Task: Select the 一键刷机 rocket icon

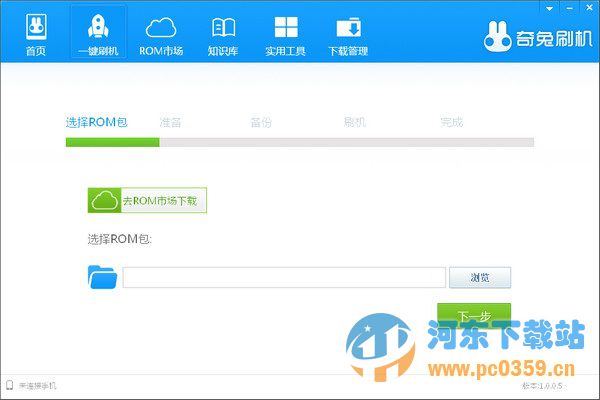Action: pos(98,26)
